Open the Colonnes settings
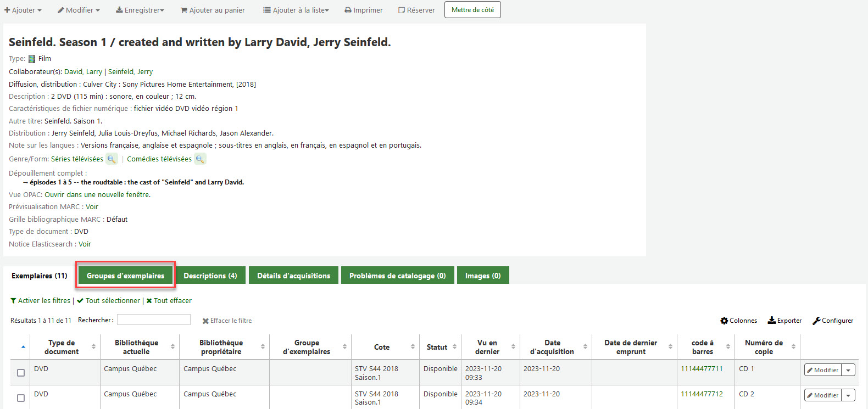 pyautogui.click(x=739, y=321)
